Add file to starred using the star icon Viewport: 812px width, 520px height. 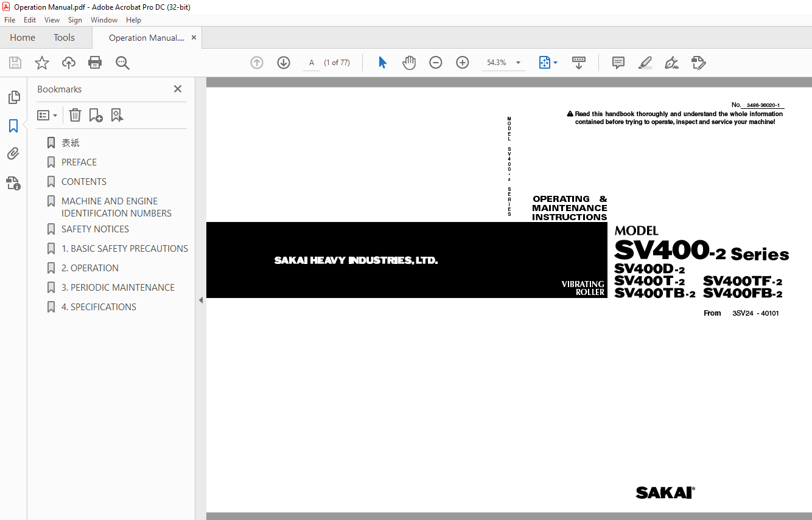[x=42, y=63]
